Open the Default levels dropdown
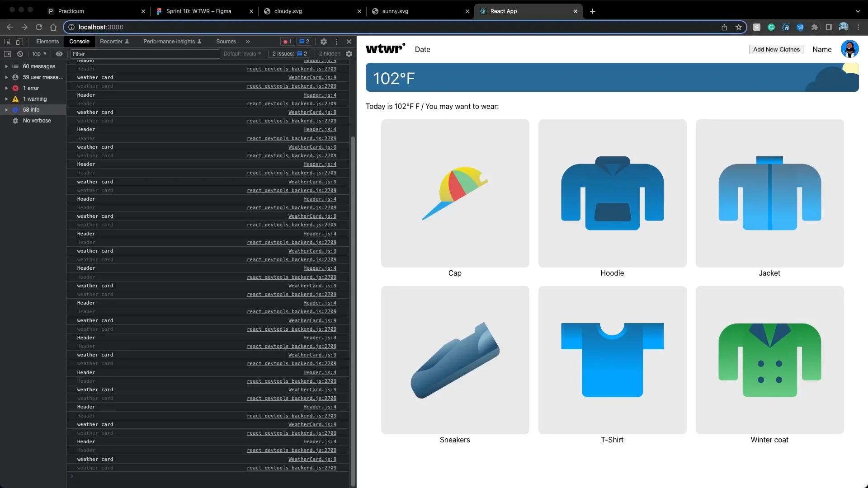Screen dimensions: 868x488 pos(242,54)
